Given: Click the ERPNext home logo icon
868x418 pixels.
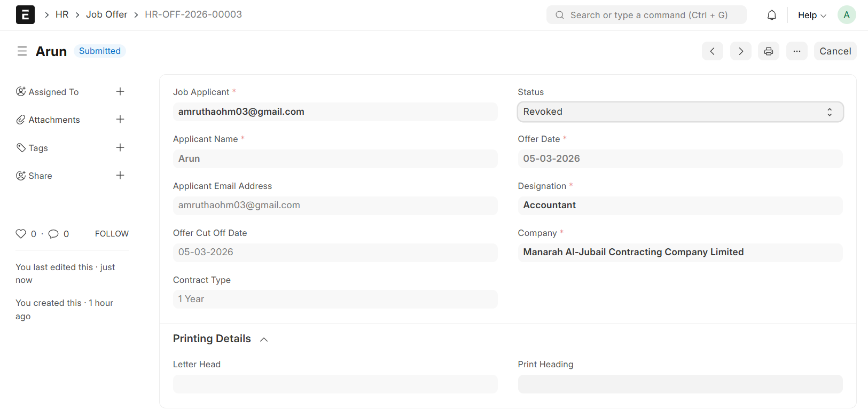Looking at the screenshot, I should [x=25, y=15].
